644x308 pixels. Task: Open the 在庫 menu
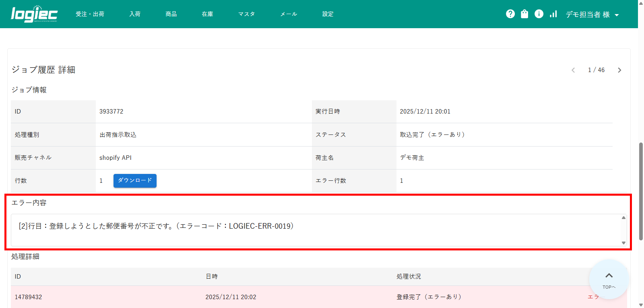point(207,14)
